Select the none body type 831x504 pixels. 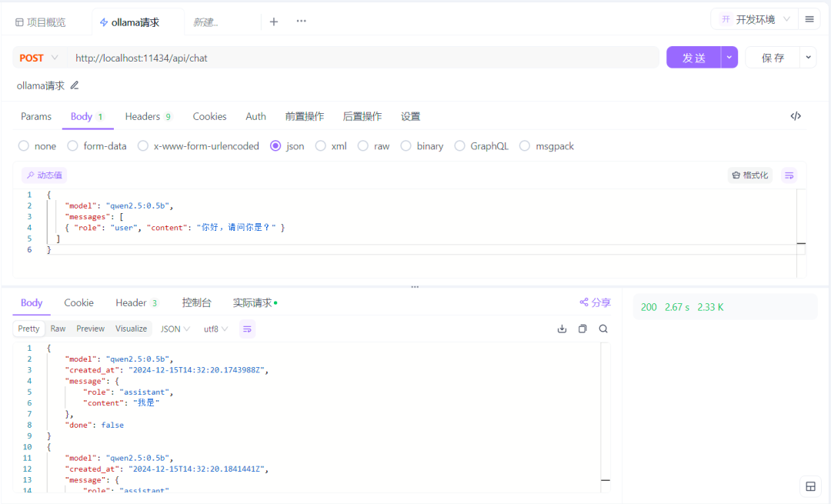coord(37,146)
